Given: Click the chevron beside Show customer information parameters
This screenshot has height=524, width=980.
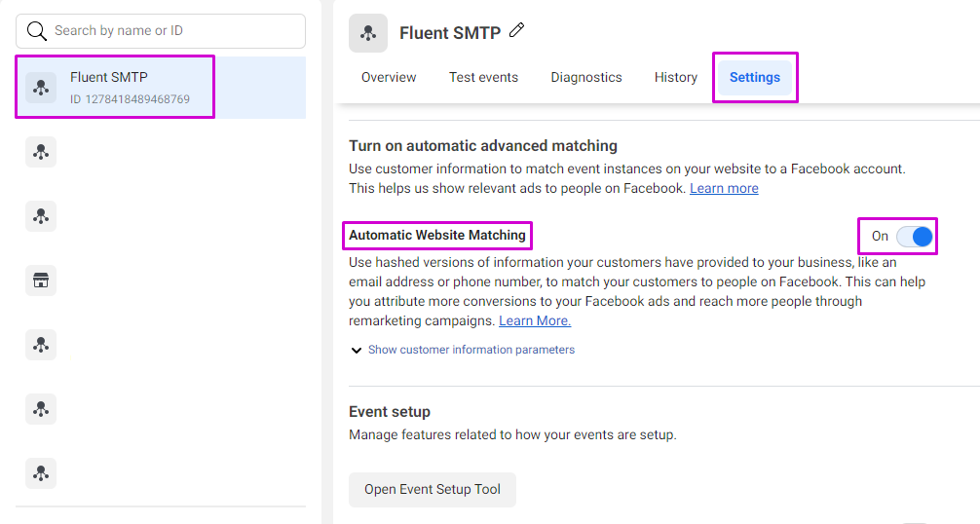Looking at the screenshot, I should point(357,351).
